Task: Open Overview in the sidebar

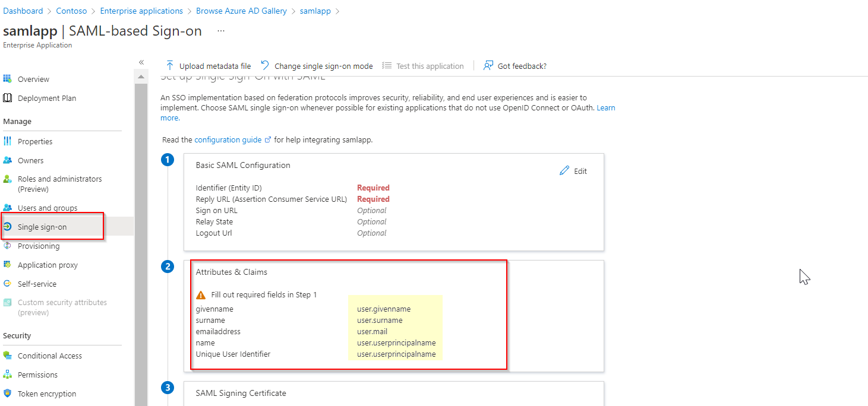Action: click(x=33, y=79)
